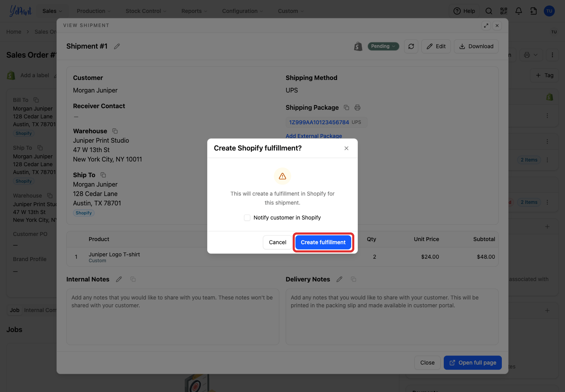Check Notify customer in Shopify checkbox
Viewport: 565px width, 392px height.
(x=247, y=218)
